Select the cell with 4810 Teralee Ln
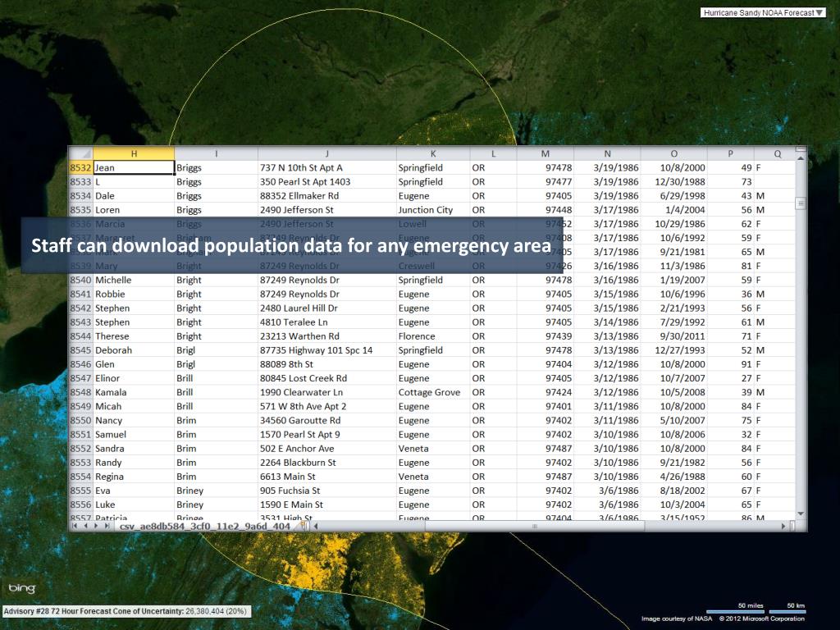Image resolution: width=840 pixels, height=630 pixels. 326,322
